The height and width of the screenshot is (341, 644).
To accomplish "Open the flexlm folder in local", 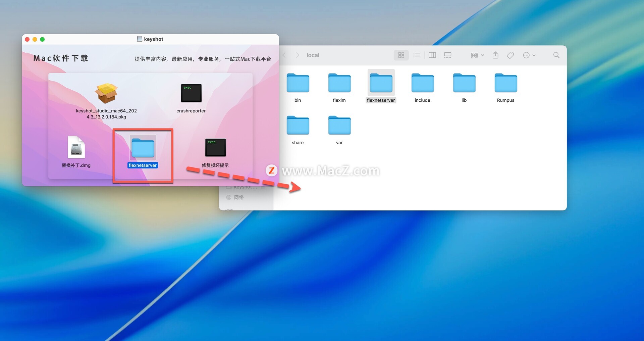I will [x=339, y=83].
